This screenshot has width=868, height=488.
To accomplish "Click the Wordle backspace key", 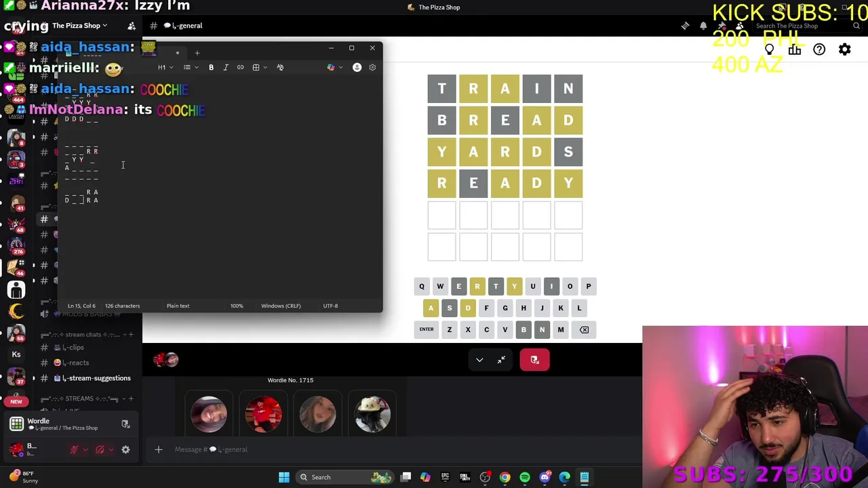I will pyautogui.click(x=584, y=329).
